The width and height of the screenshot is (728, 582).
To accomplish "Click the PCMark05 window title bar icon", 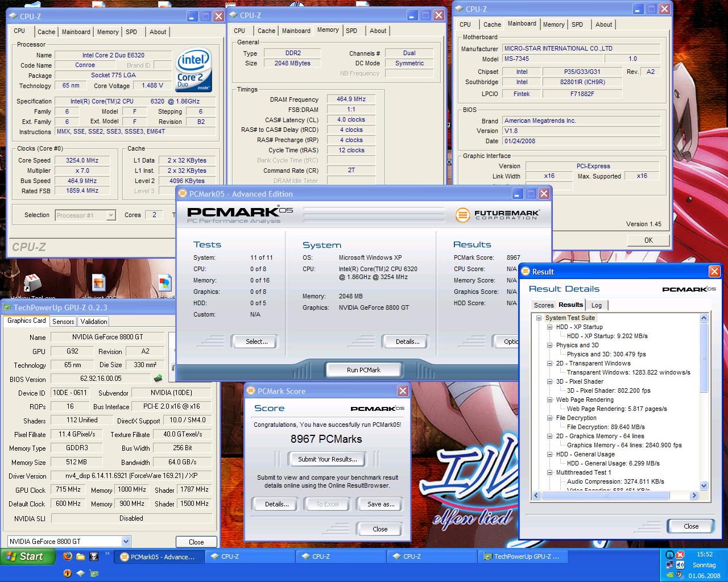I will click(x=183, y=194).
